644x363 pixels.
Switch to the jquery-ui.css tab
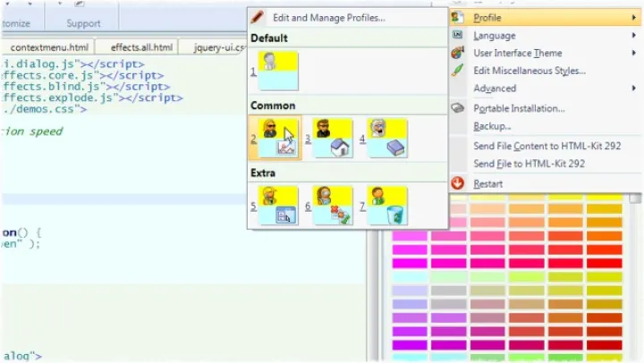[x=214, y=47]
